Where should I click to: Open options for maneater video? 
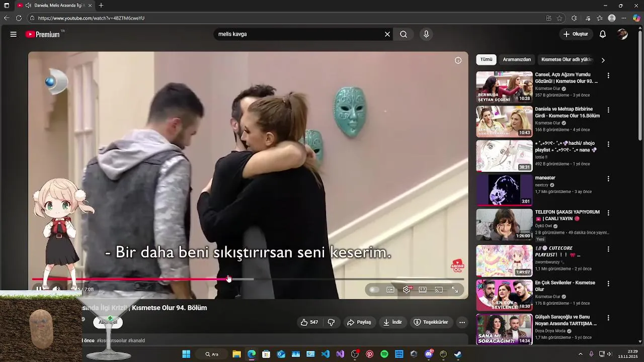click(608, 178)
